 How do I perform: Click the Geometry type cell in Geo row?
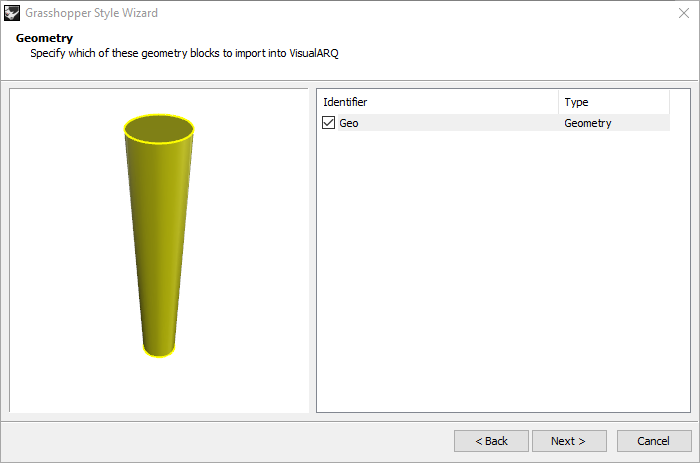tap(587, 123)
